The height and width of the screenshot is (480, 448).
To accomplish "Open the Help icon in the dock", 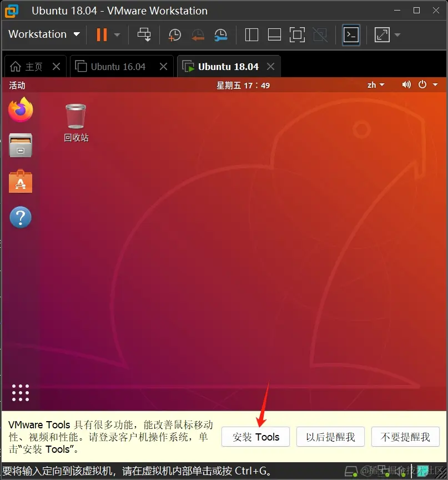I will [x=21, y=217].
